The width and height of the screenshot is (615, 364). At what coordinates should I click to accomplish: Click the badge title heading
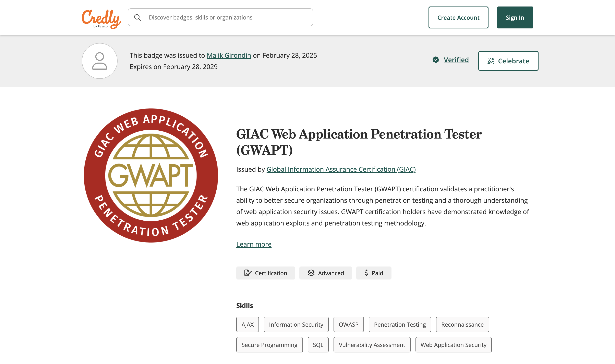[359, 142]
